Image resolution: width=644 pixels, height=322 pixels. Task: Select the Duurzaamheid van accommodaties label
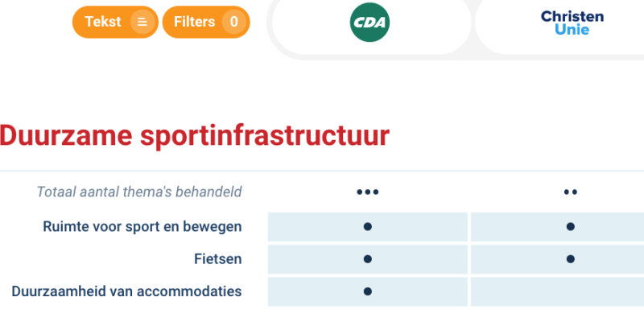pyautogui.click(x=126, y=291)
